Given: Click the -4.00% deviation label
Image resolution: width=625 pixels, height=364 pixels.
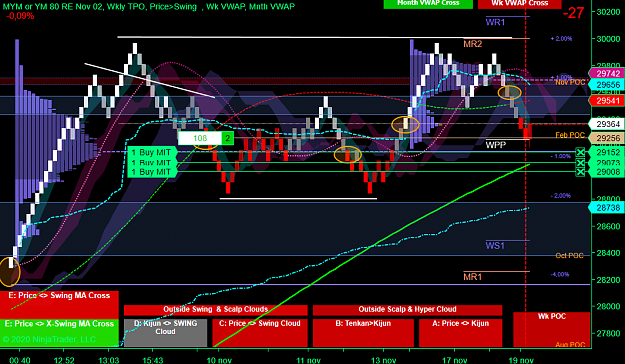Looking at the screenshot, I should (x=560, y=274).
